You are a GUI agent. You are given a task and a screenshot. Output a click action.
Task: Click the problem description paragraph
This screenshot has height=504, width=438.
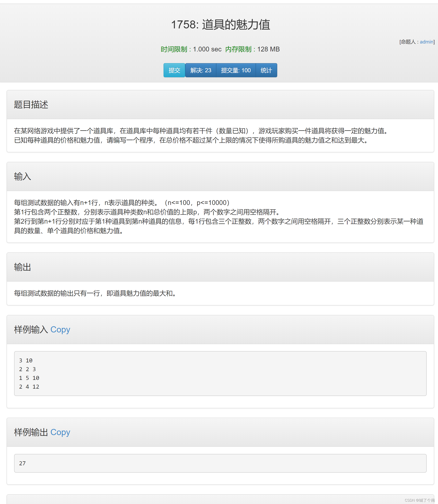tap(201, 135)
